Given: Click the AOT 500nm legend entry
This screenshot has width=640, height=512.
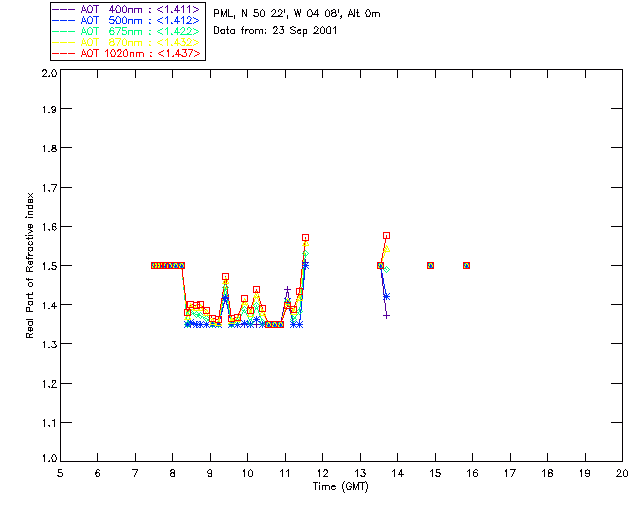Looking at the screenshot, I should tap(126, 20).
